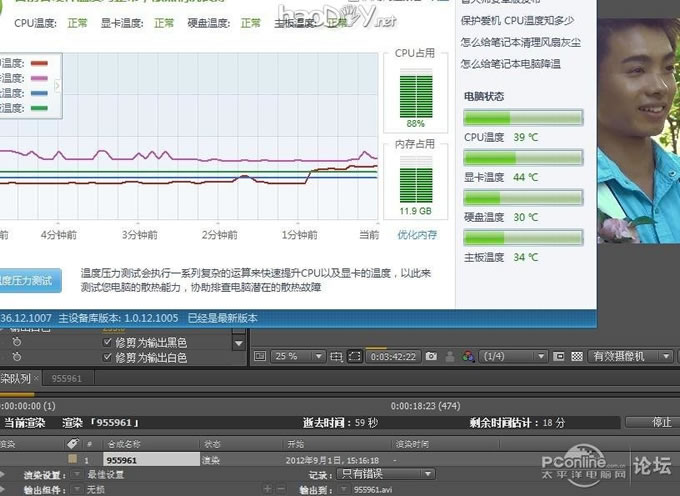Image resolution: width=680 pixels, height=496 pixels.
Task: Open 怎么给笔记本电脑降温 article link
Action: pos(524,64)
